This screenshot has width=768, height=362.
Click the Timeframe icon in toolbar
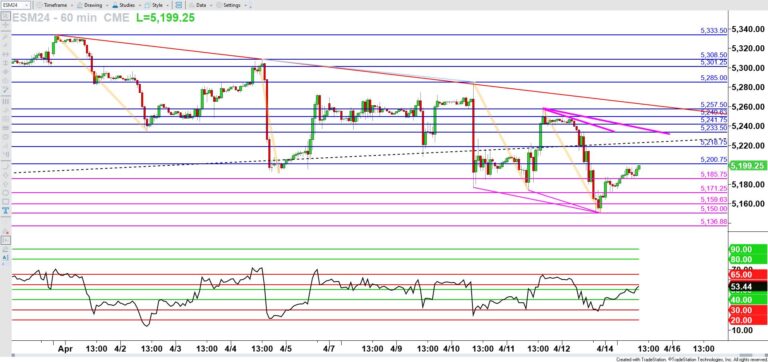click(39, 5)
